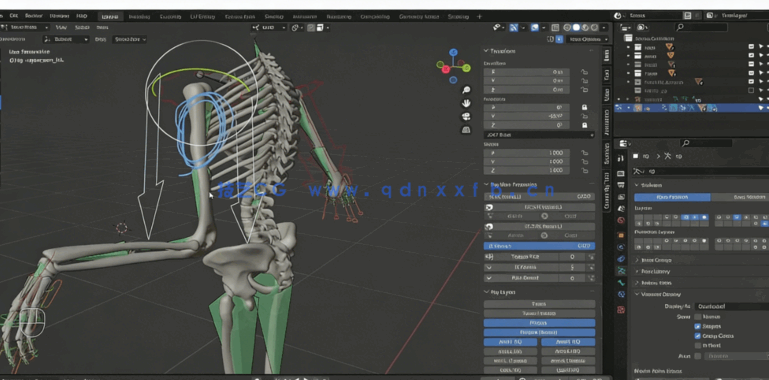Screen dimensions: 769x380
Task: Toggle lock on Location X
Action: click(585, 72)
